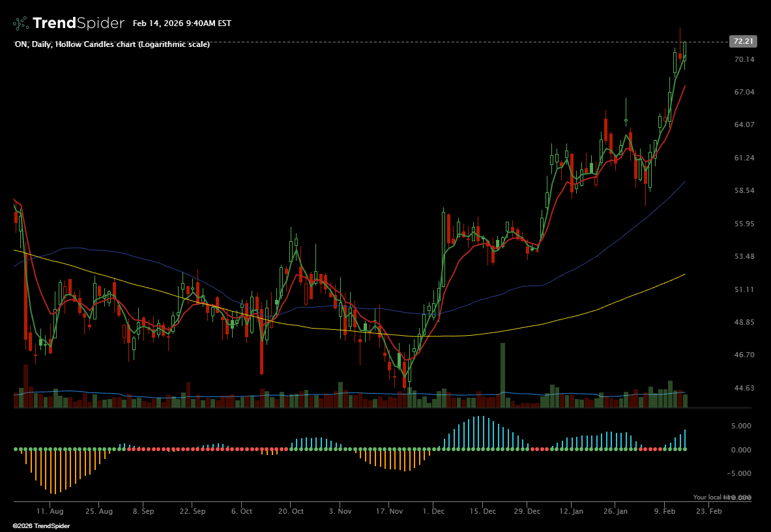
Task: Click the 5.000 indicator scale label
Action: pos(740,426)
